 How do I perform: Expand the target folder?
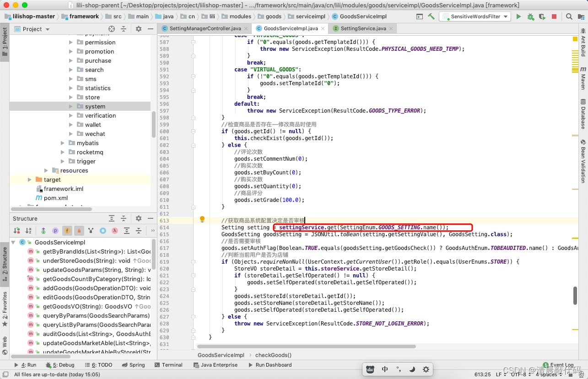click(x=29, y=179)
